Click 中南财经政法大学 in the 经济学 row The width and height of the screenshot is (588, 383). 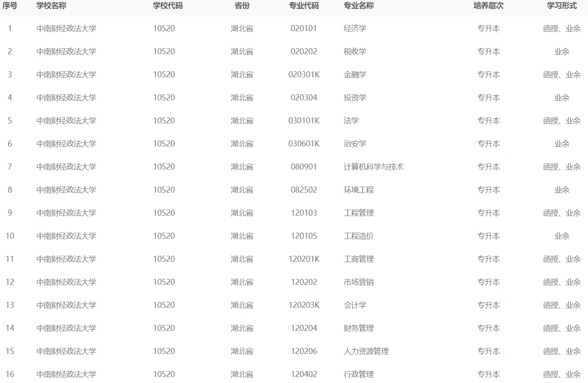[x=66, y=29]
